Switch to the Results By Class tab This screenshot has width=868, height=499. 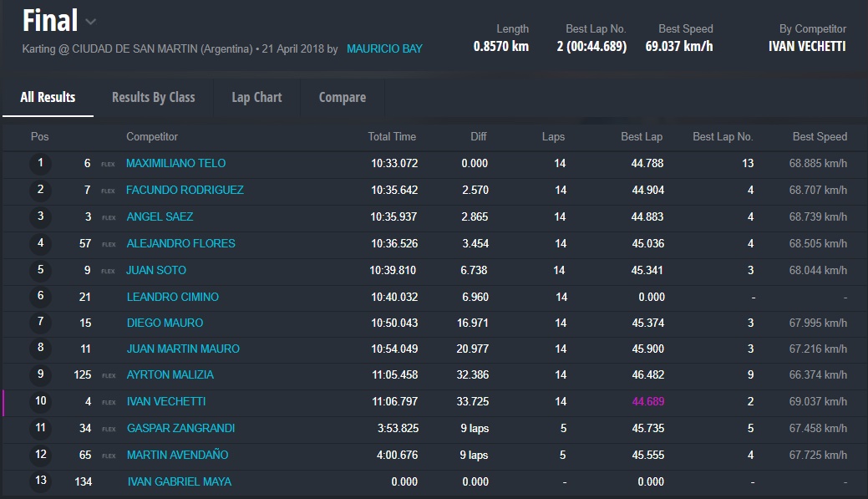pyautogui.click(x=153, y=98)
